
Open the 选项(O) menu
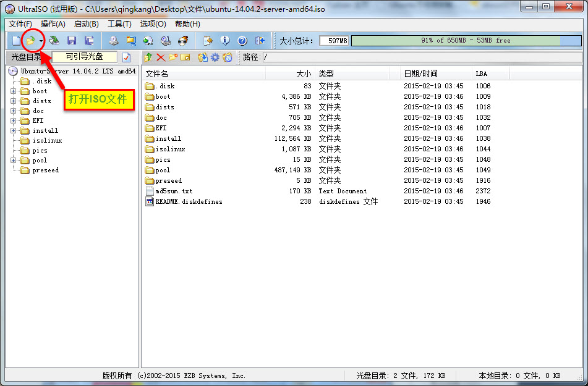153,24
